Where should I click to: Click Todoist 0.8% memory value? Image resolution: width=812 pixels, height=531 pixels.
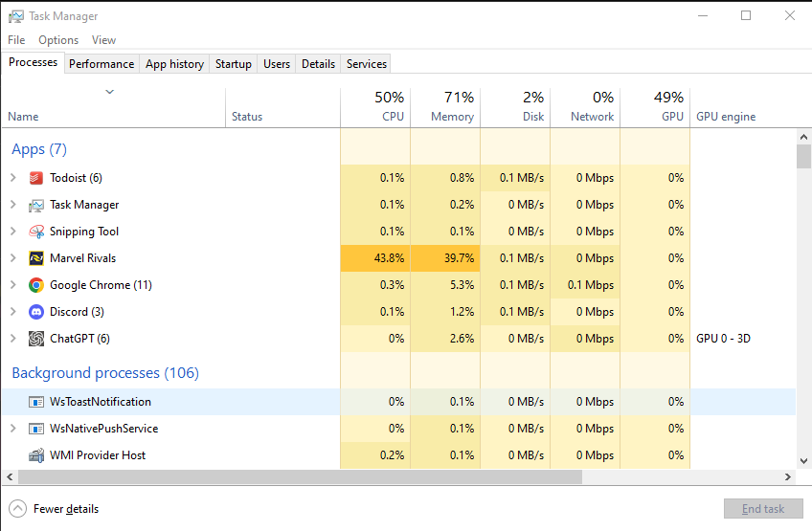[x=462, y=178]
